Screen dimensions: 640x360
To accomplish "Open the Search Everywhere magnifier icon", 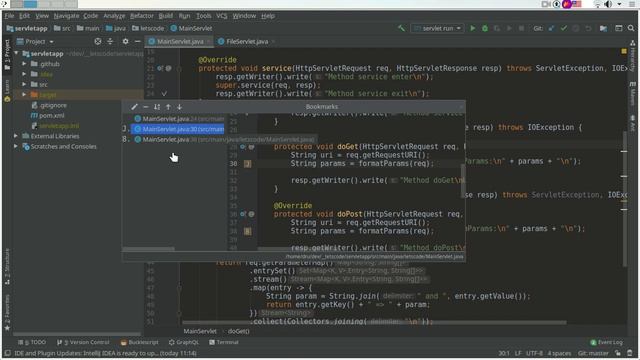I will 631,28.
